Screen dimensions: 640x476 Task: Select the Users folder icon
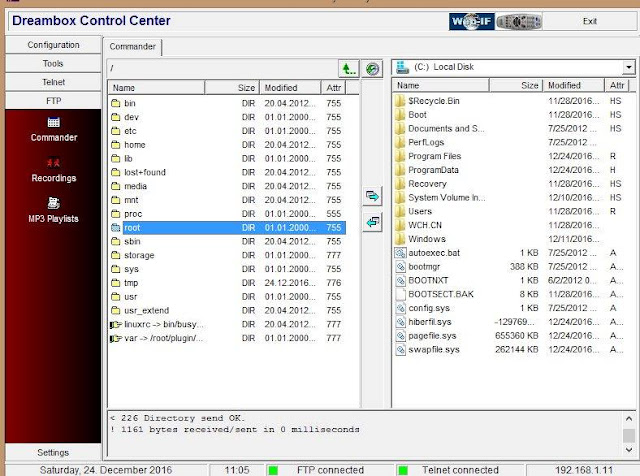click(x=400, y=211)
